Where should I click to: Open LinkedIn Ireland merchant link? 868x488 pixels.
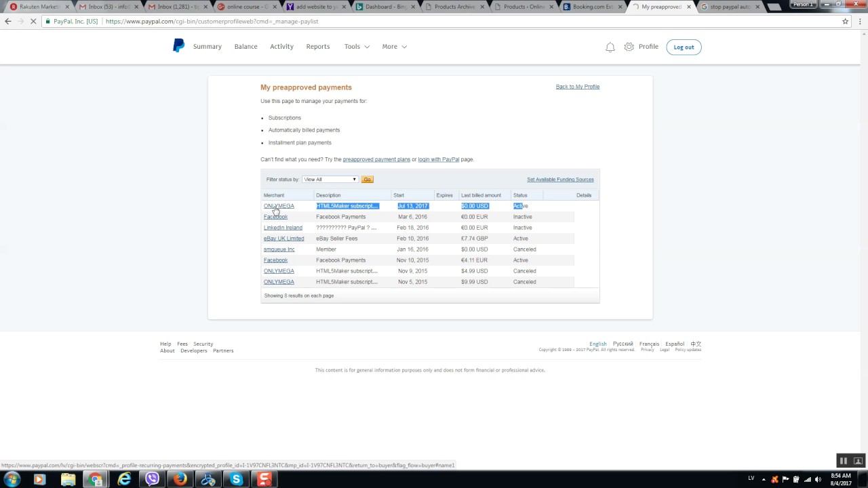pyautogui.click(x=283, y=228)
